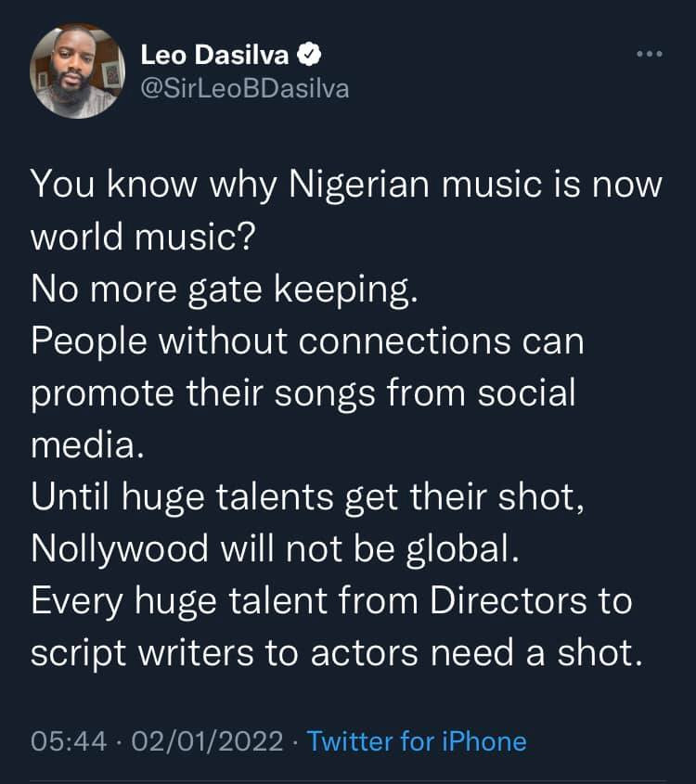696x784 pixels.
Task: Click the display name Leo Dasilva
Action: click(215, 56)
